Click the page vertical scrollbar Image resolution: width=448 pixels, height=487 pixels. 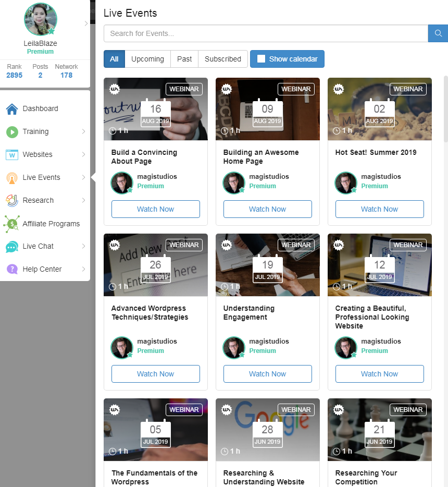(446, 108)
